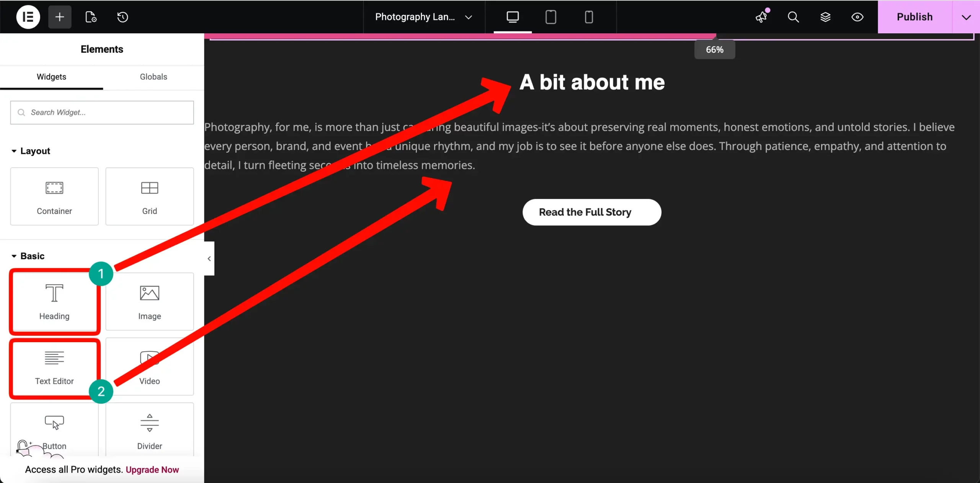Select the Grid layout widget
The width and height of the screenshot is (980, 483).
tap(149, 196)
